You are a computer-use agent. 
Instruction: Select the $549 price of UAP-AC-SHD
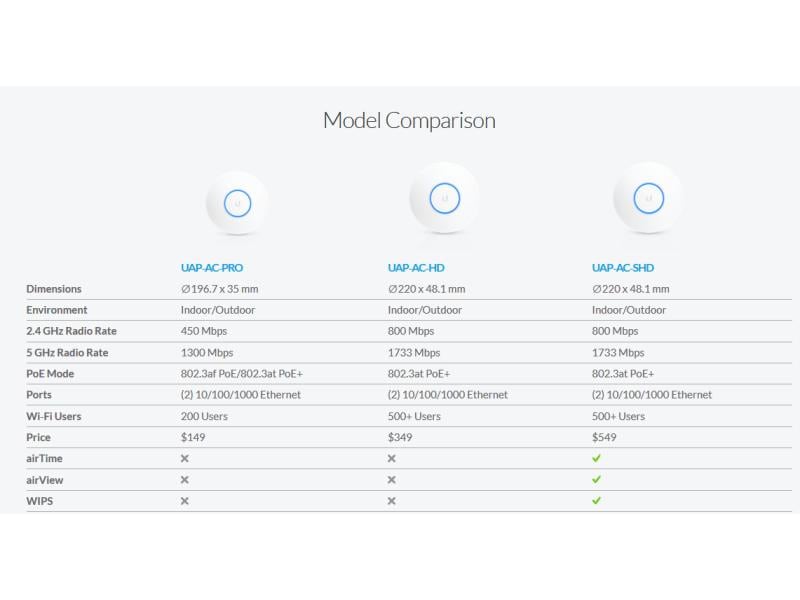pyautogui.click(x=604, y=437)
